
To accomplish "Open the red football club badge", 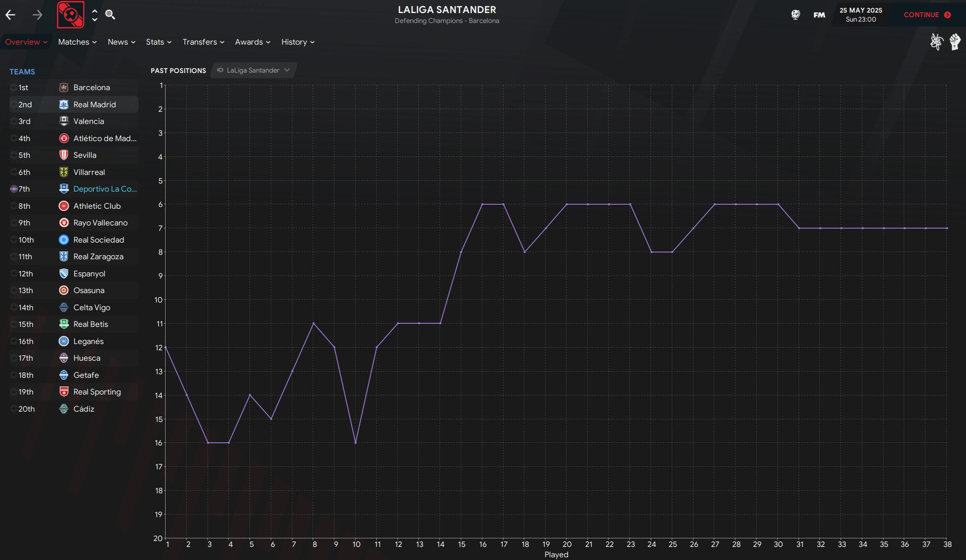I will point(71,15).
